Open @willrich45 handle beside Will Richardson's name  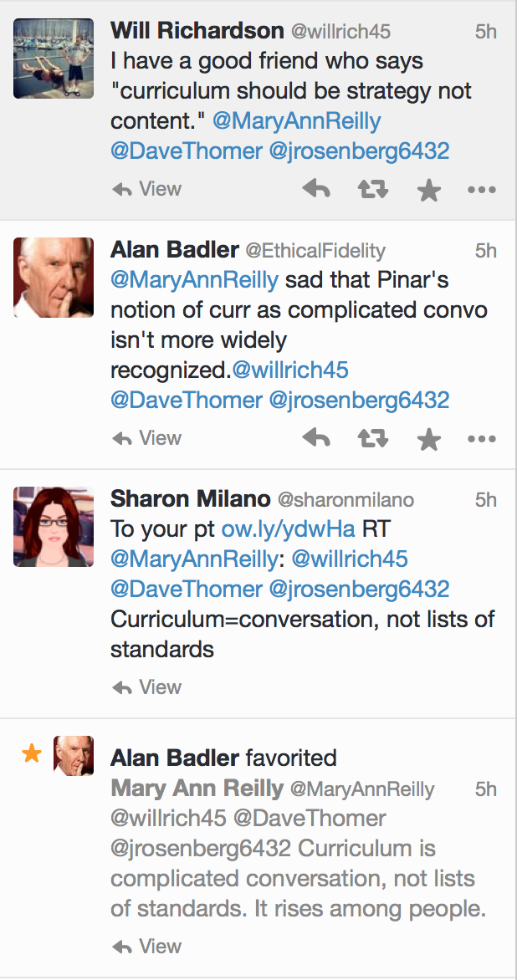tap(340, 33)
